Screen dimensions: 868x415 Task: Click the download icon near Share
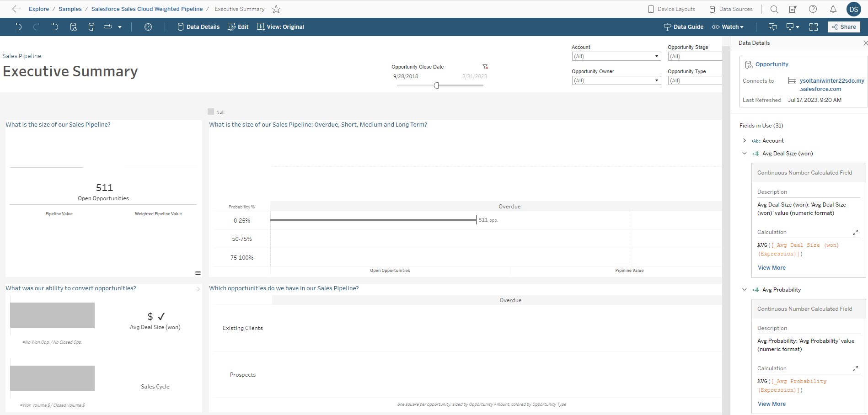click(x=790, y=27)
